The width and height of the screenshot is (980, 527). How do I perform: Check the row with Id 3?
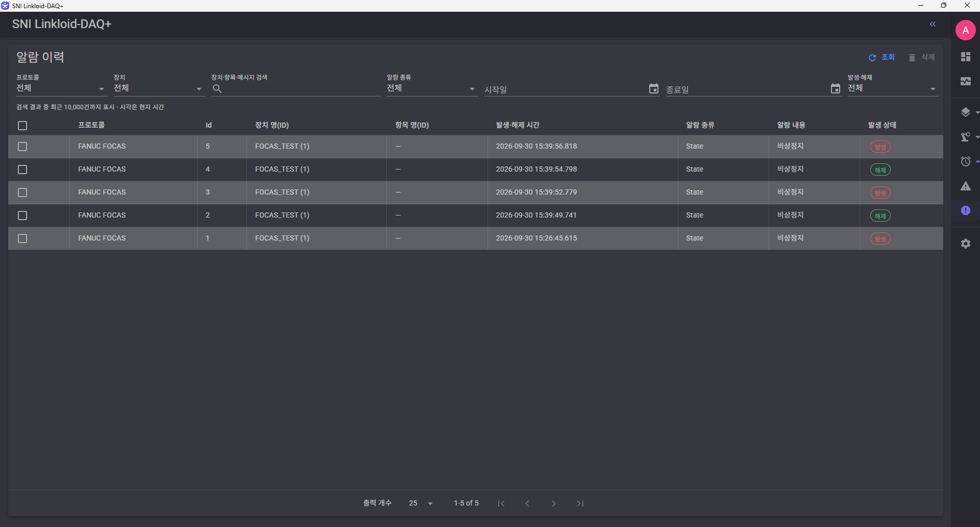(22, 193)
